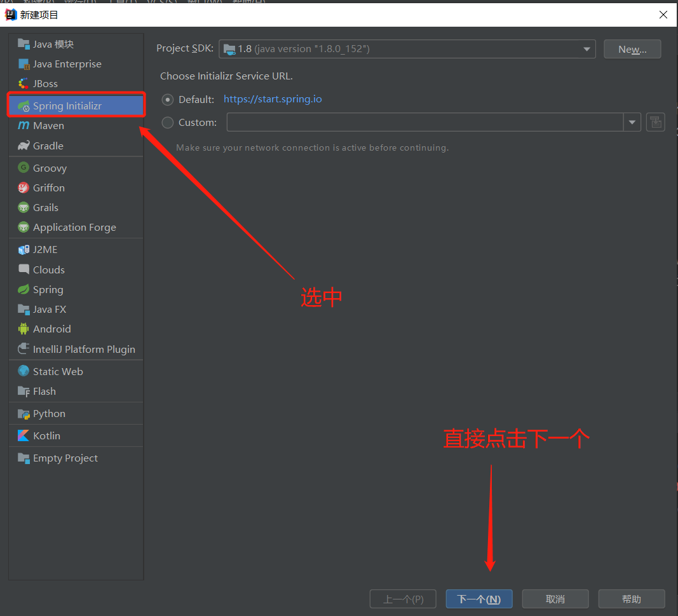Screen dimensions: 678x616
Task: Click the icon button beside Custom URL field
Action: point(656,122)
